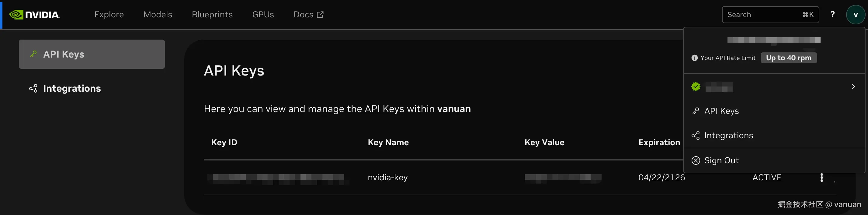
Task: Click the info icon beside API Rate Limit
Action: pos(694,58)
